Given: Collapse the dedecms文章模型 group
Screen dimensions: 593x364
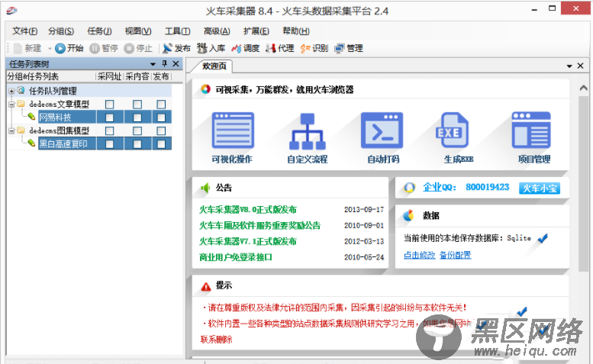Looking at the screenshot, I should click(11, 104).
